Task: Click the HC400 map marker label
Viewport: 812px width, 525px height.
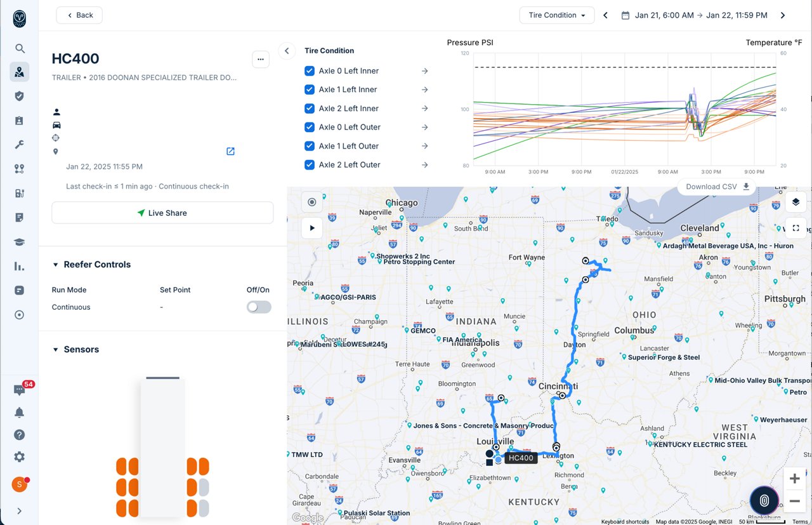Action: tap(521, 458)
